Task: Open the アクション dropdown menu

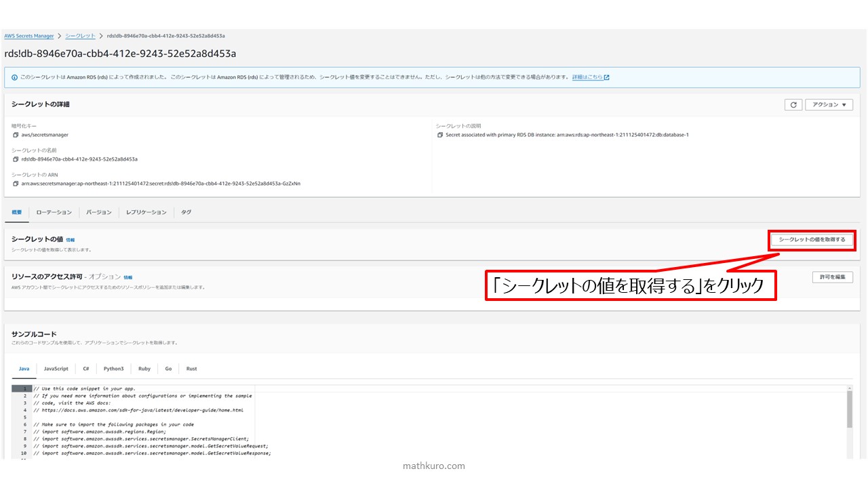Action: (829, 105)
